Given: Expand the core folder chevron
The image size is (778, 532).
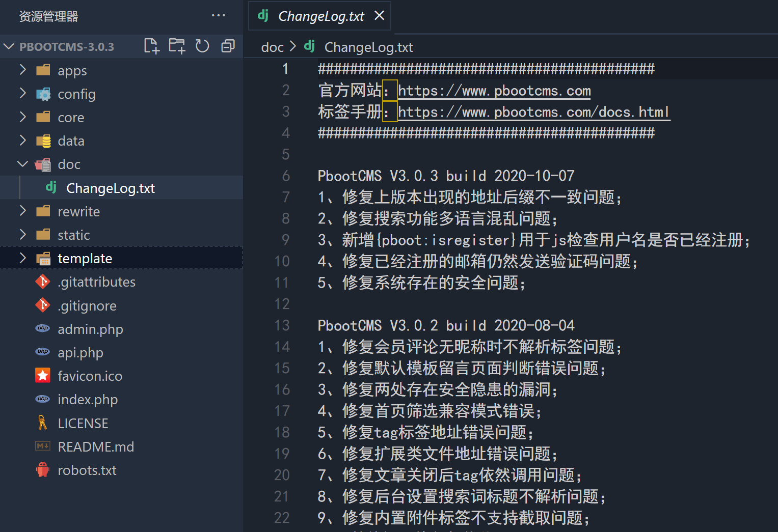Looking at the screenshot, I should point(22,117).
